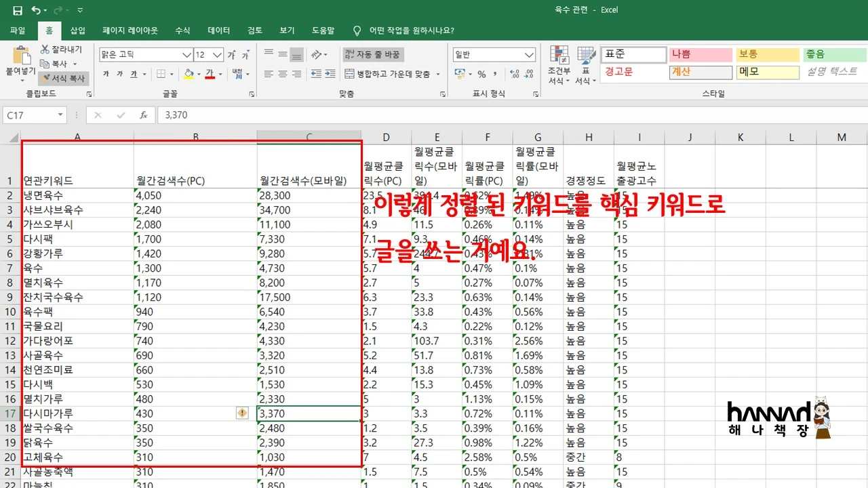
Task: Toggle middle vertical alignment
Action: pos(282,55)
